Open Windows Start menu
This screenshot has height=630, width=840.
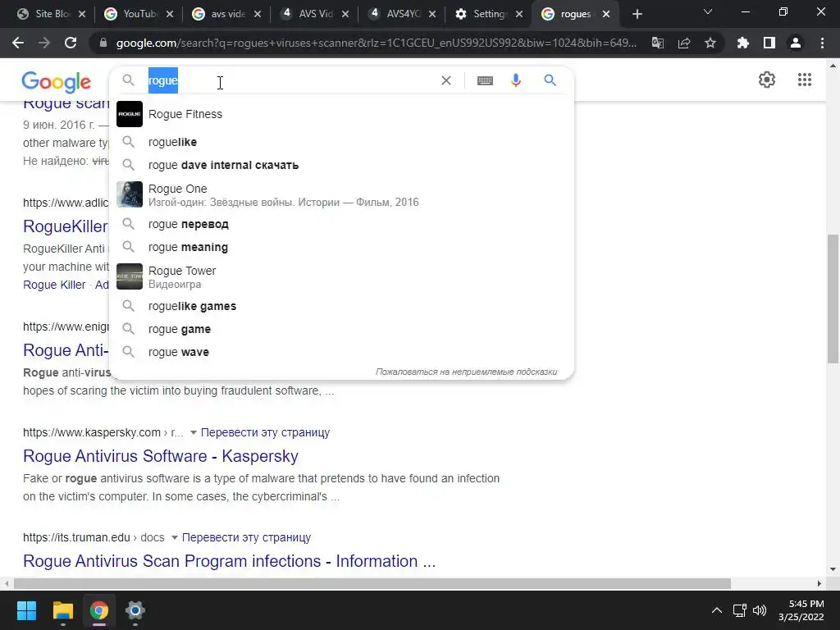[26, 610]
